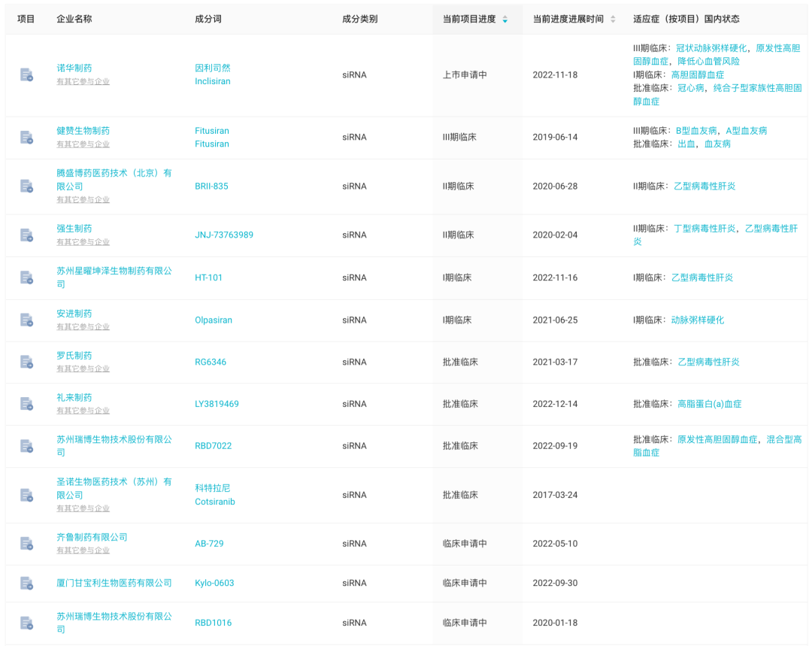The height and width of the screenshot is (646, 812).
Task: Open project icon for 健赞生物制药 row
Action: (x=26, y=138)
